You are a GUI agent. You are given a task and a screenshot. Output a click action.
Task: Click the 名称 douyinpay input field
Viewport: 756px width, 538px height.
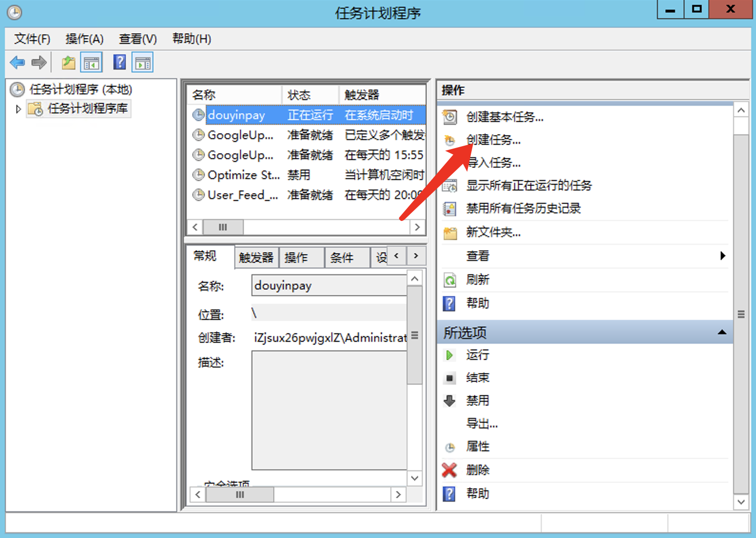pos(328,285)
